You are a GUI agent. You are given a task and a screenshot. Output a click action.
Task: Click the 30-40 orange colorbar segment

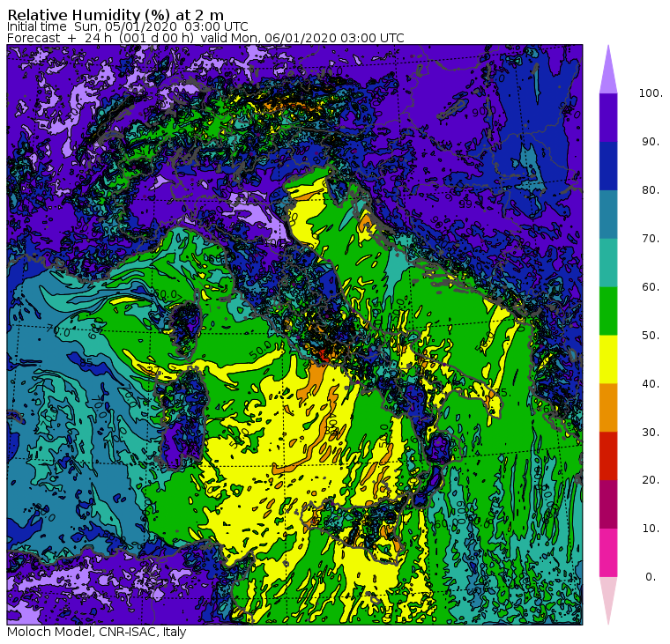608,408
